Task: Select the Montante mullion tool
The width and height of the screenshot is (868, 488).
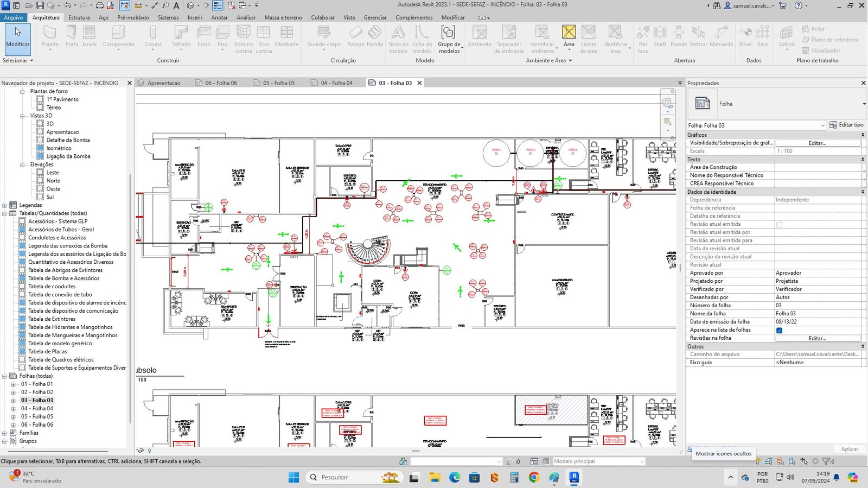Action: click(286, 37)
